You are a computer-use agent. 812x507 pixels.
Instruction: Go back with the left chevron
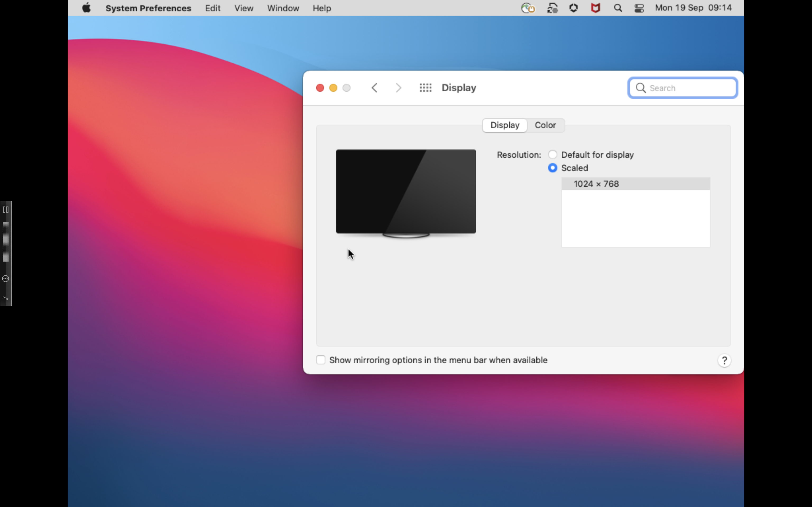coord(375,88)
